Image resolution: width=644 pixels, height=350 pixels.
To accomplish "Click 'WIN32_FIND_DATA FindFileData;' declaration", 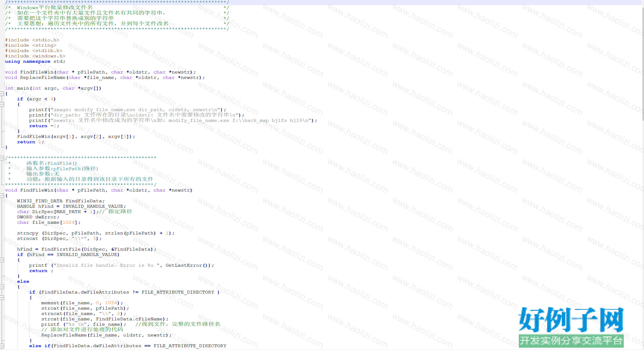I will tap(61, 201).
